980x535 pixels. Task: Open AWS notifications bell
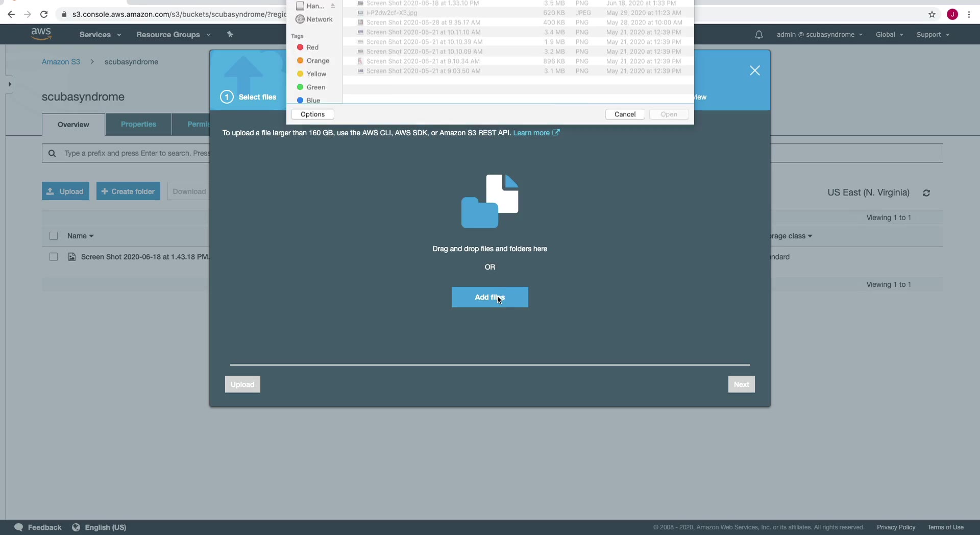tap(759, 35)
